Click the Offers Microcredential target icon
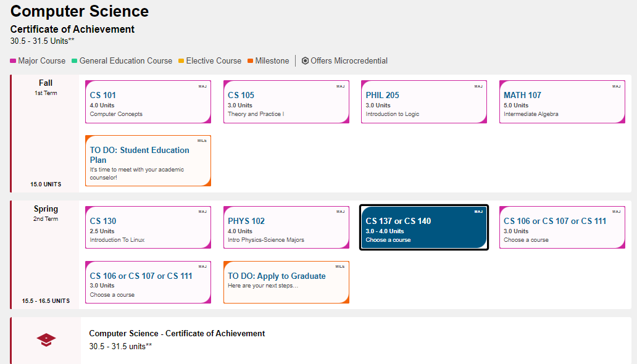 tap(304, 60)
